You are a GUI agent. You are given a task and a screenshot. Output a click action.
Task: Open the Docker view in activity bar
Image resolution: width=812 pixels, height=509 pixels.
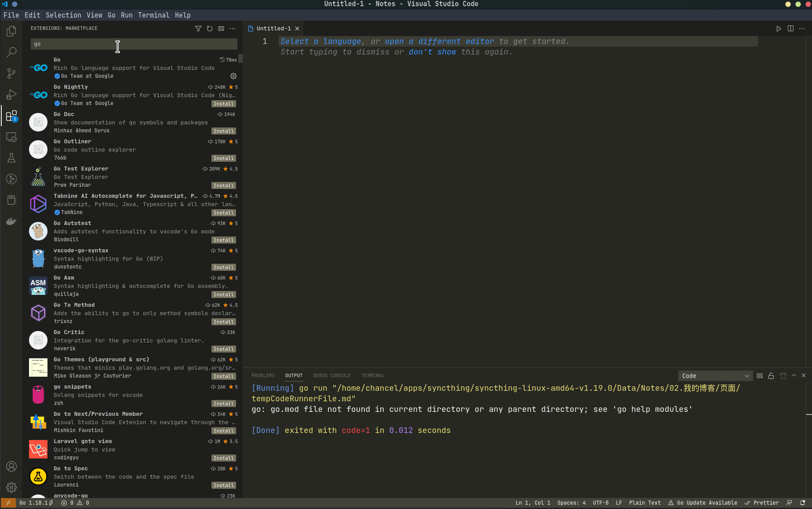11,221
